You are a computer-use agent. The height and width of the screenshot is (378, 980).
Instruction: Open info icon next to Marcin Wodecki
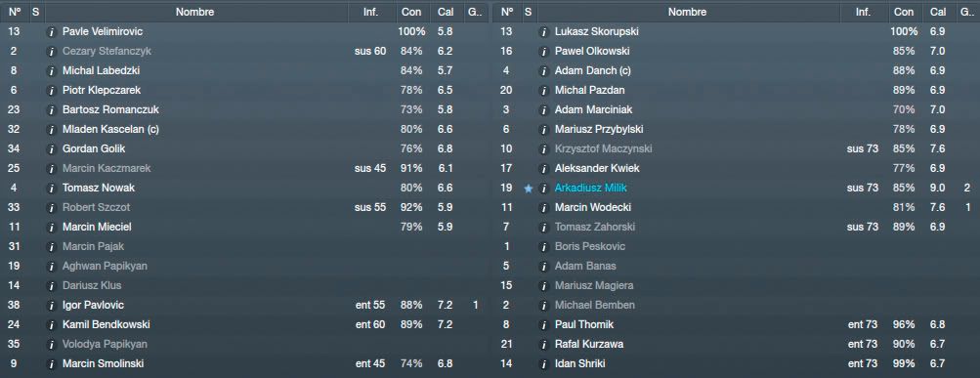click(x=544, y=207)
